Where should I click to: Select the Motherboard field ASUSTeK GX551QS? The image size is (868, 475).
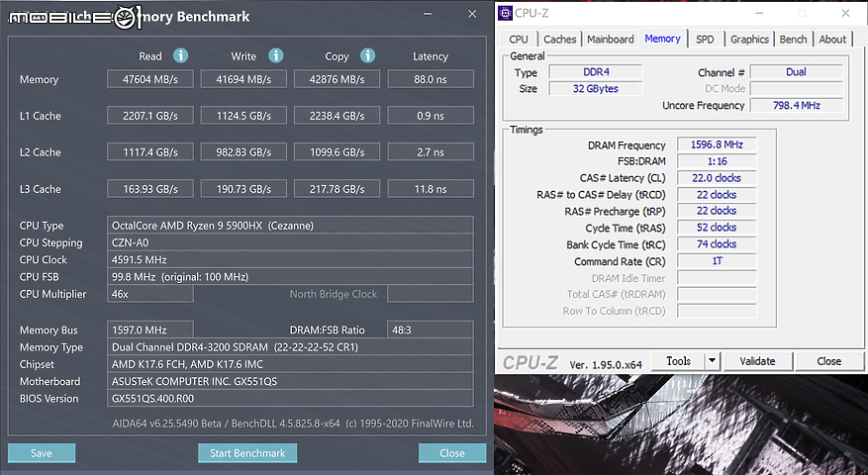(x=290, y=381)
